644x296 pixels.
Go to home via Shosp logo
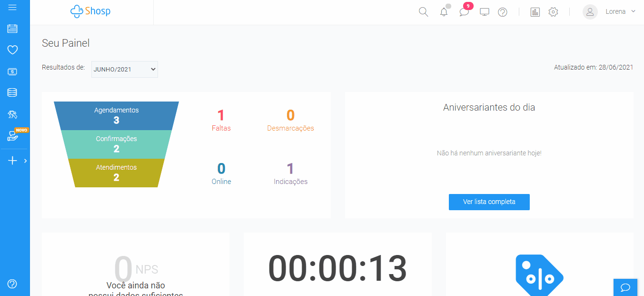[x=90, y=11]
